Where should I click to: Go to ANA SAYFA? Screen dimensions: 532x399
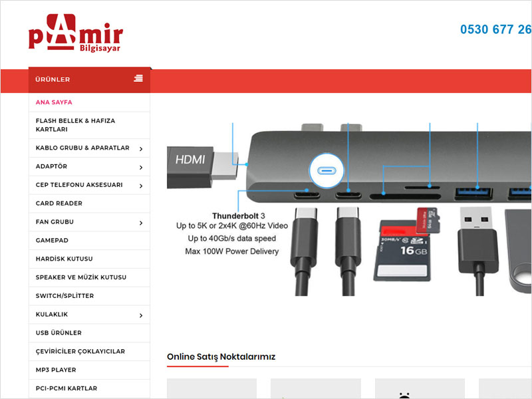(54, 102)
